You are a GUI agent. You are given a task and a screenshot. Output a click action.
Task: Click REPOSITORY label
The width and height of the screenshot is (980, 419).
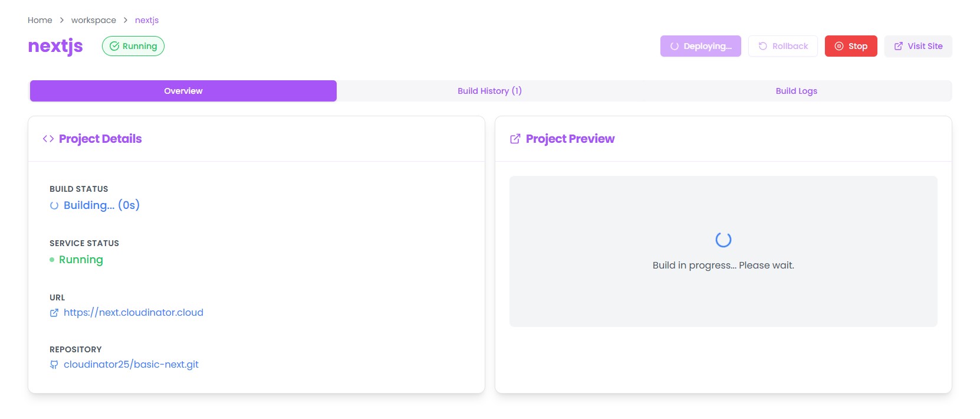(75, 349)
